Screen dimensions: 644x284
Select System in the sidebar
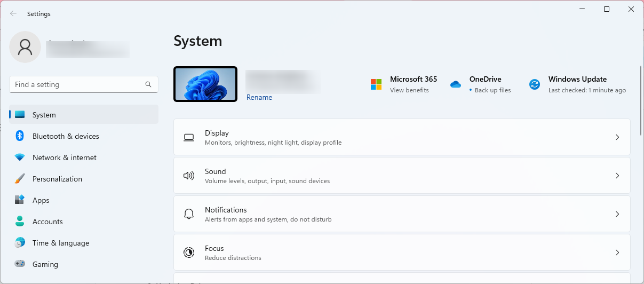(x=84, y=115)
